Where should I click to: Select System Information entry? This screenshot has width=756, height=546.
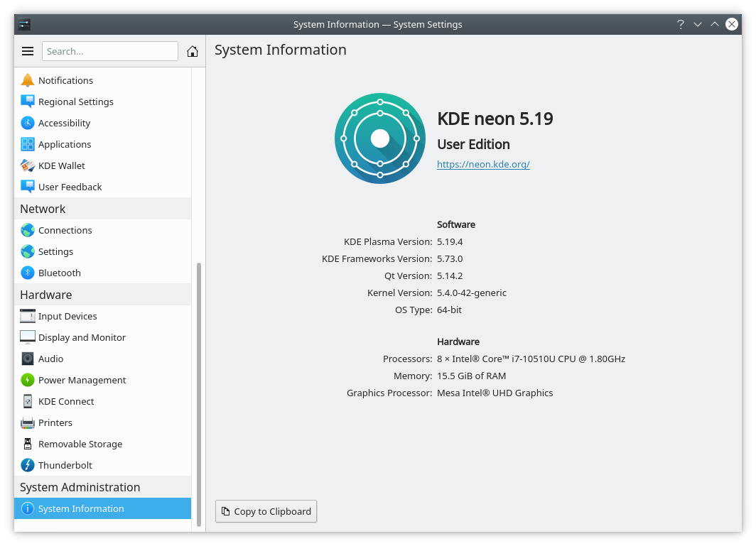coord(103,508)
